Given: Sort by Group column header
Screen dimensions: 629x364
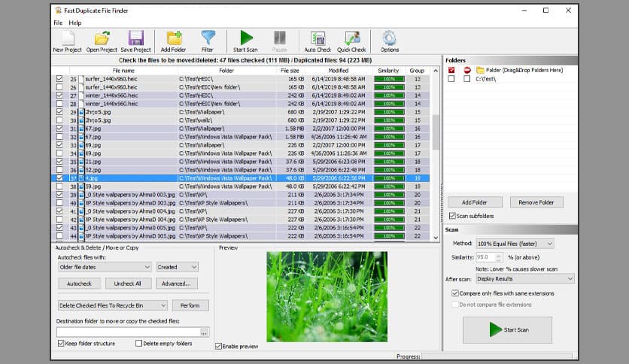Looking at the screenshot, I should pyautogui.click(x=417, y=71).
